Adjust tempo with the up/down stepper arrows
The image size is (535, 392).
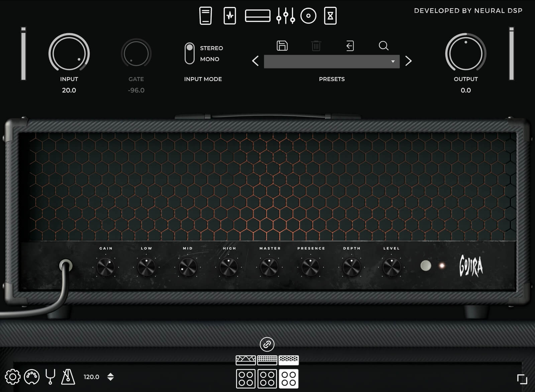pyautogui.click(x=111, y=377)
